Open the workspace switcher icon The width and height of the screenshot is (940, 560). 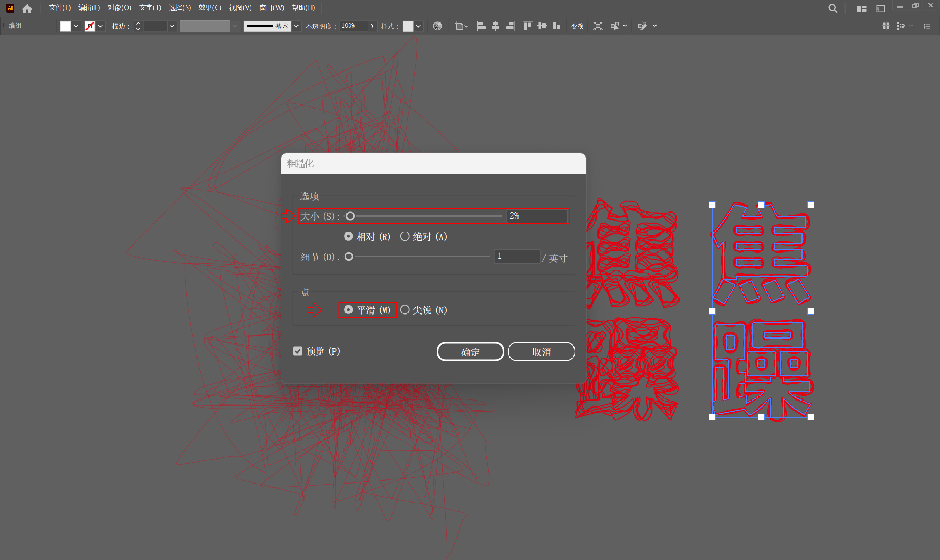pyautogui.click(x=880, y=8)
